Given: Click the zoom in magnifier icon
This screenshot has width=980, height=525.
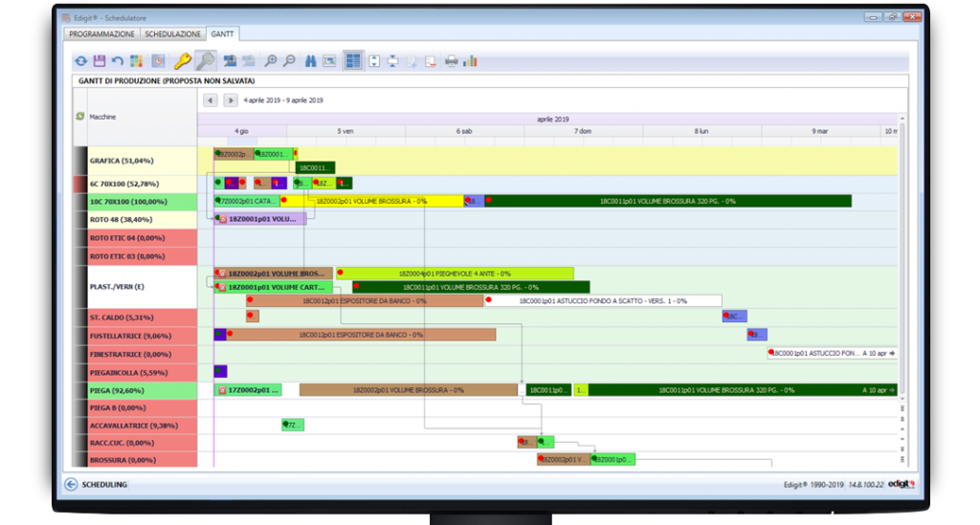Looking at the screenshot, I should (271, 61).
